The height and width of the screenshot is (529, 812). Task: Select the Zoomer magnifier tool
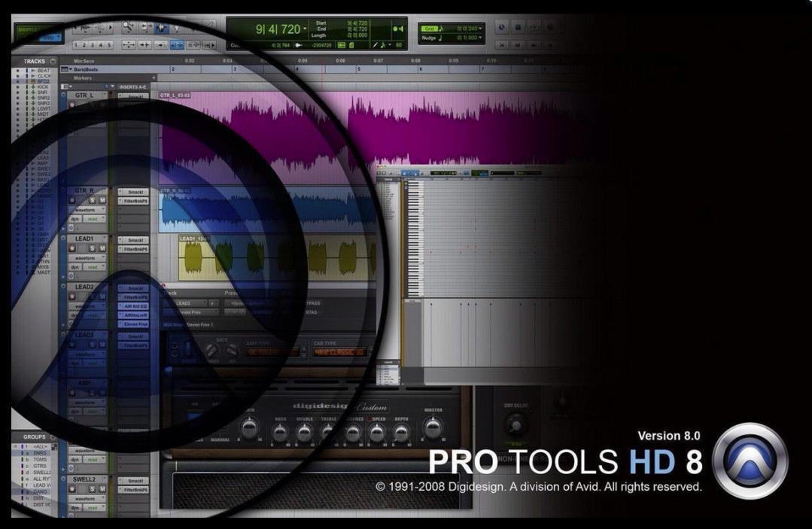coord(127,27)
